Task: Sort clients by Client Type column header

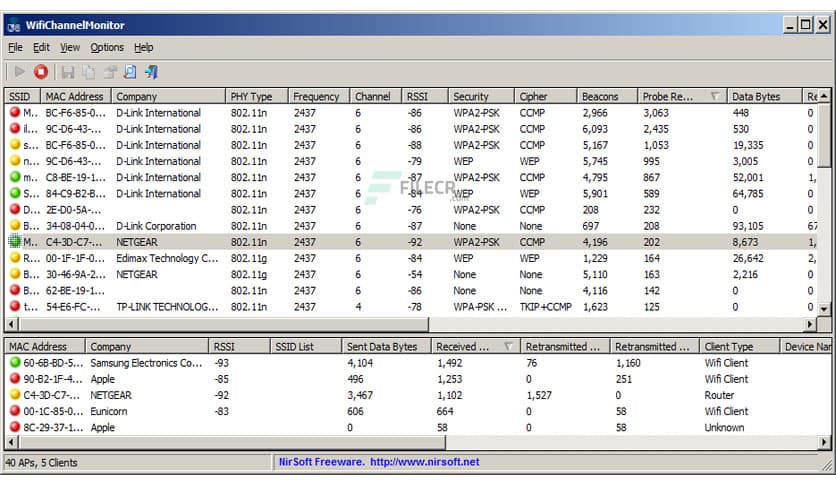Action: point(739,346)
